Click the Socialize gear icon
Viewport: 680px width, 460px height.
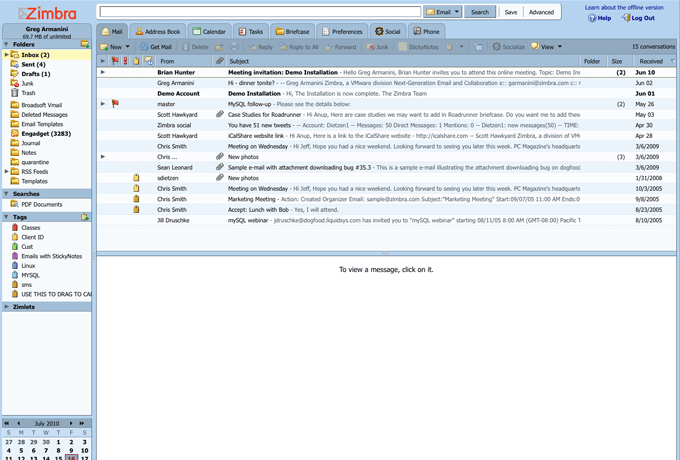tap(497, 47)
